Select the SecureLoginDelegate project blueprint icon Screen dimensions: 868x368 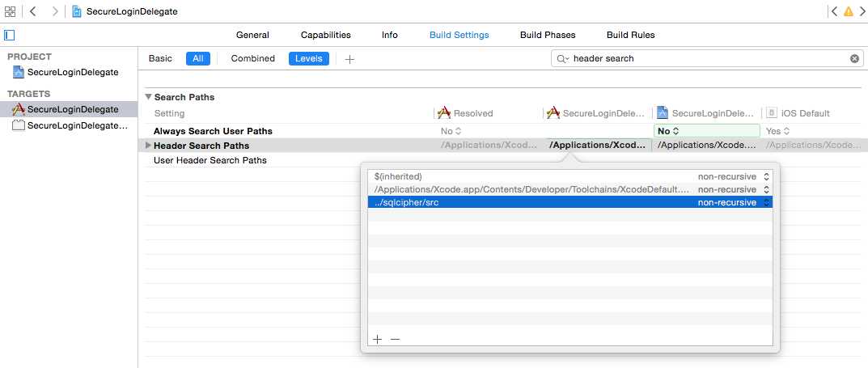19,72
